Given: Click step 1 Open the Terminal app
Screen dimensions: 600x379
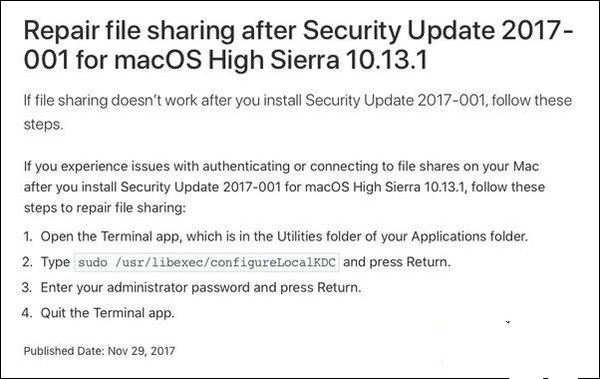Looking at the screenshot, I should coord(284,237).
